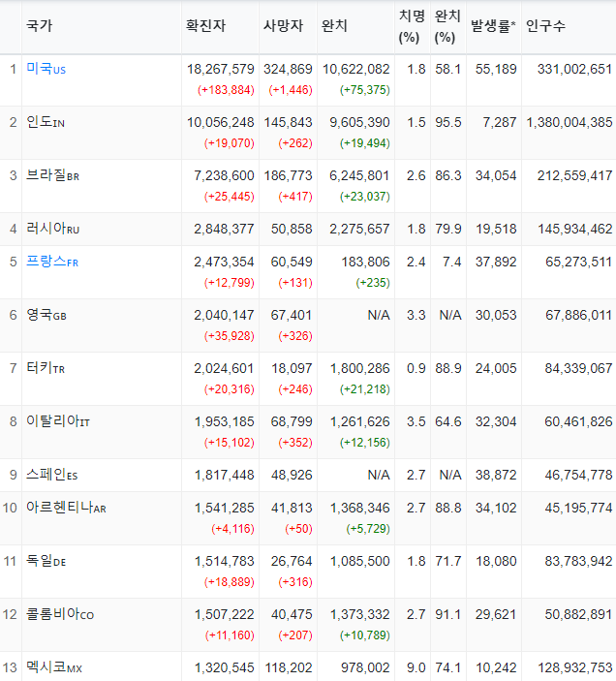Click France daily increase +12,799
Viewport: 616px width, 681px height.
230,283
